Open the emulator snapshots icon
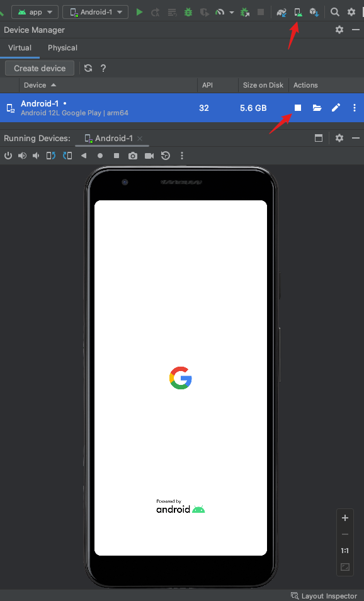 pyautogui.click(x=166, y=156)
